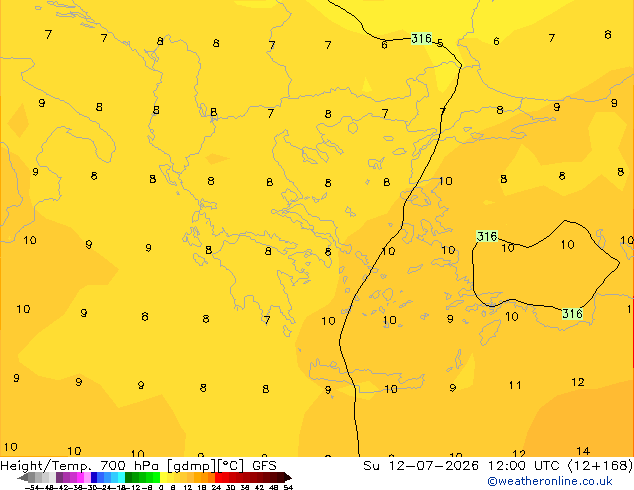Pick the dark blue swatch on the color scale
The height and width of the screenshot is (490, 634).
94,477
